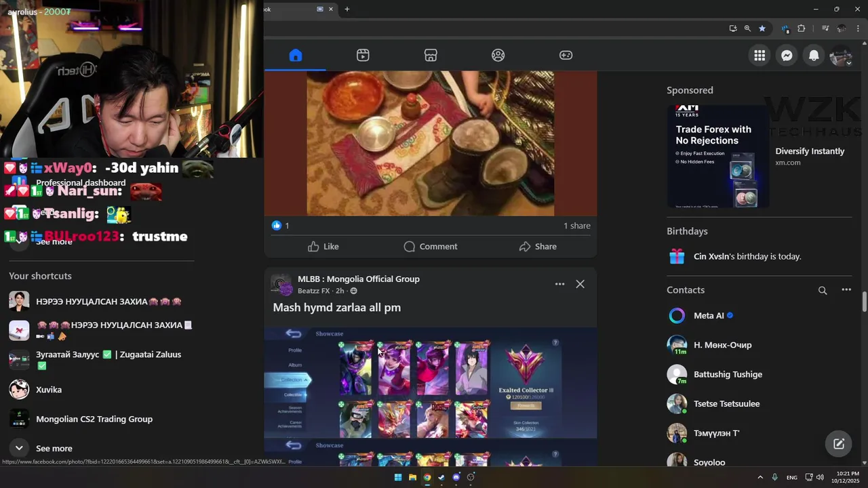Open MLBB post options three dots

(x=559, y=284)
